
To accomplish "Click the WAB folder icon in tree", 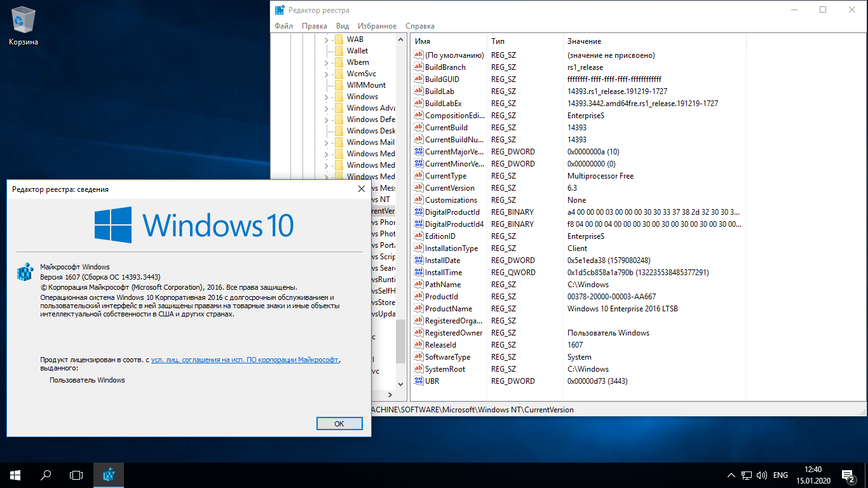I will (x=338, y=39).
